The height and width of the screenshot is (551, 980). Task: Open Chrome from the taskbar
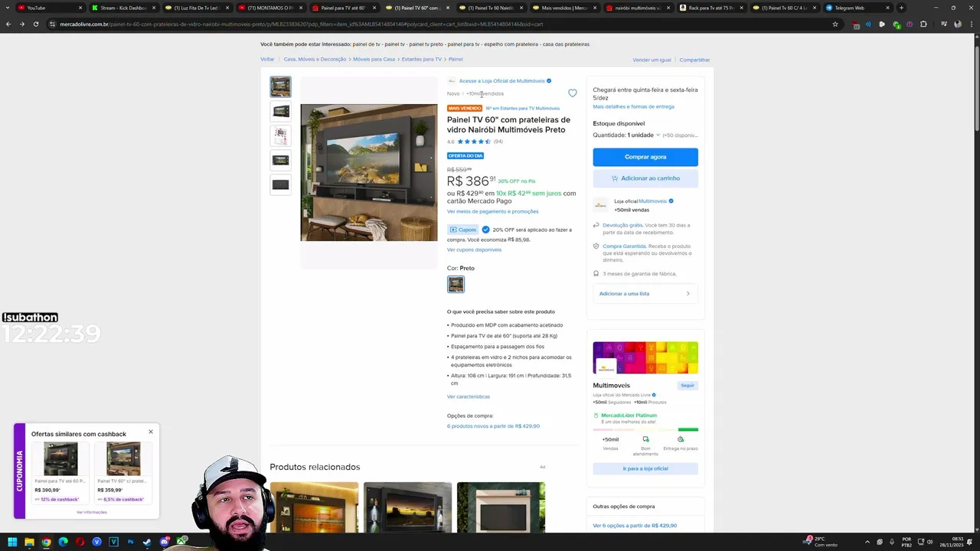tap(46, 542)
